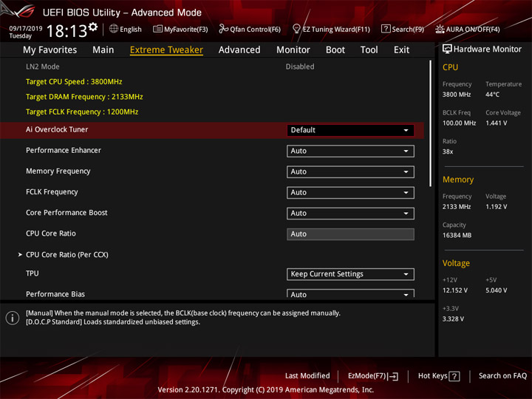Click the settings list scrollbar
This screenshot has width=532, height=399.
tap(431, 123)
